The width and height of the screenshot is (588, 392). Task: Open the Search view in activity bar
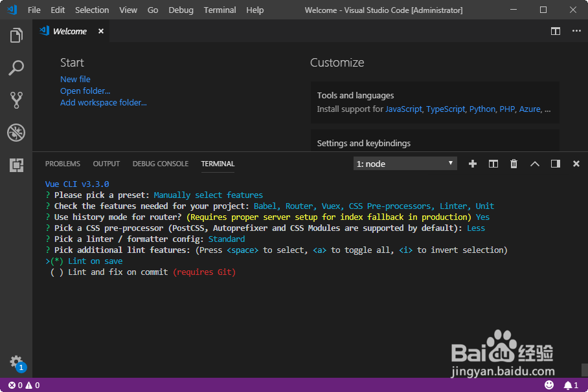(16, 68)
